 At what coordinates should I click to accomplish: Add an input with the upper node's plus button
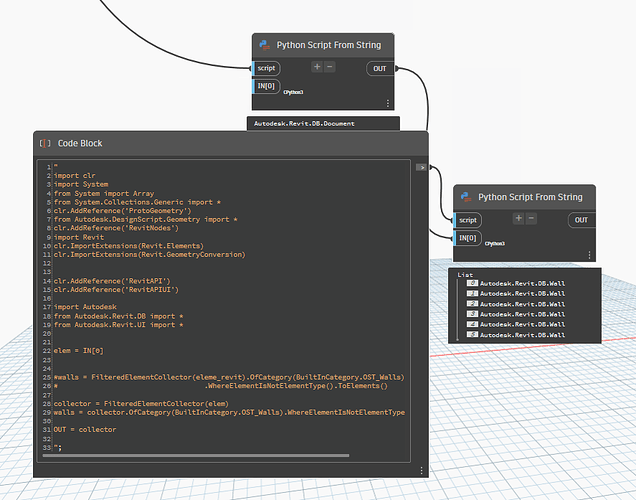coord(317,67)
